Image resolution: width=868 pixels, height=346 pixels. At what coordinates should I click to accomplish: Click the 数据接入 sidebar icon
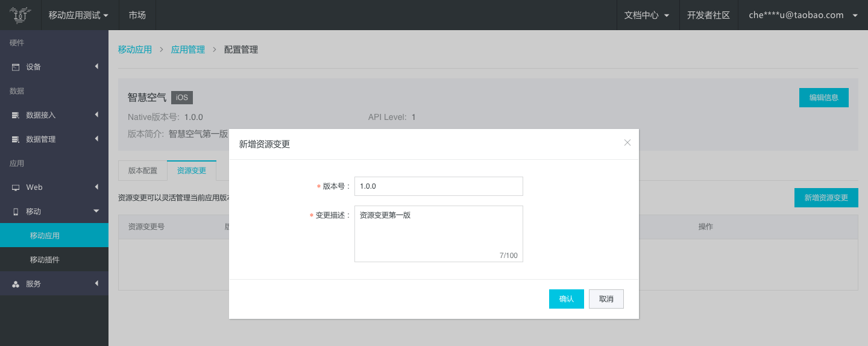coord(16,115)
